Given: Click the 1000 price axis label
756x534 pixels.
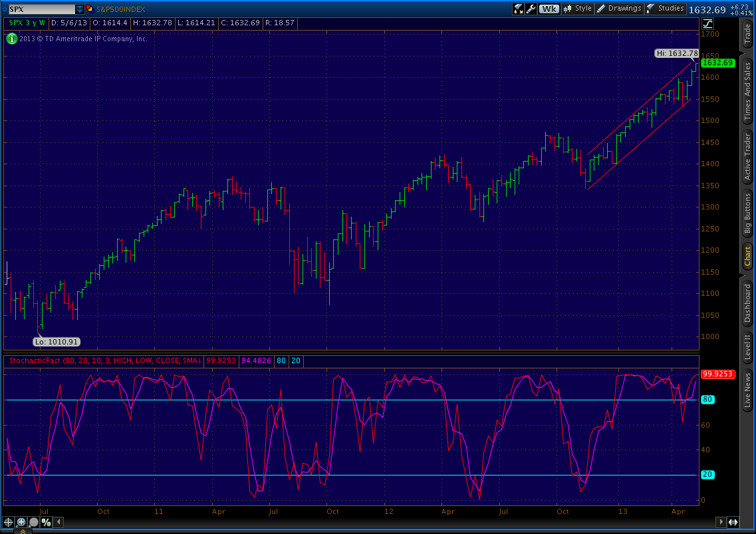Looking at the screenshot, I should pos(709,336).
